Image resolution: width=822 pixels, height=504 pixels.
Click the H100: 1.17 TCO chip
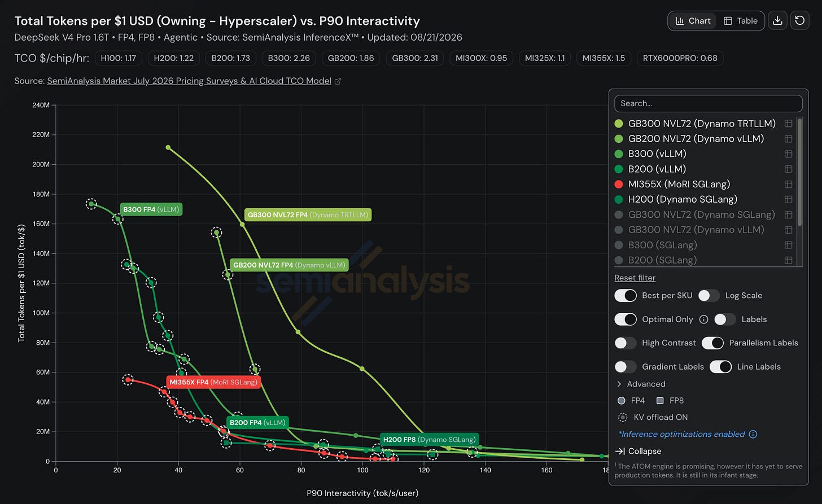[x=119, y=58]
